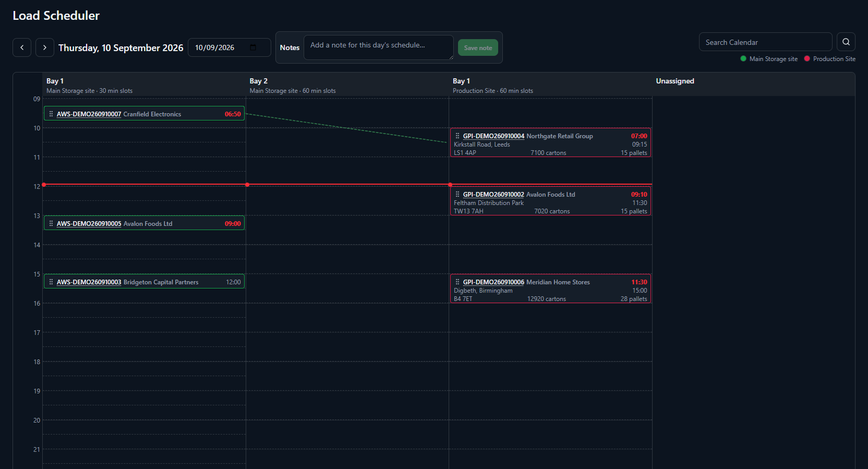Focus the Search Calendar field
868x469 pixels.
(765, 42)
